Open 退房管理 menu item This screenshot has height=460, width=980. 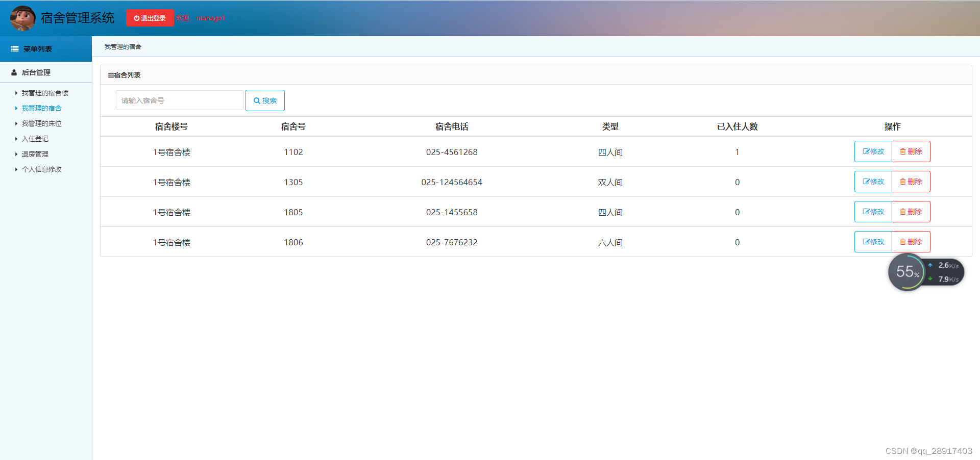click(x=35, y=154)
